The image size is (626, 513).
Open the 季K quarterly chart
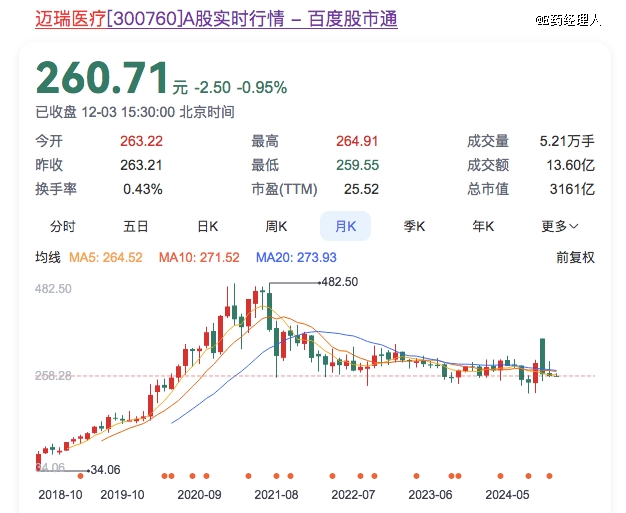(414, 226)
